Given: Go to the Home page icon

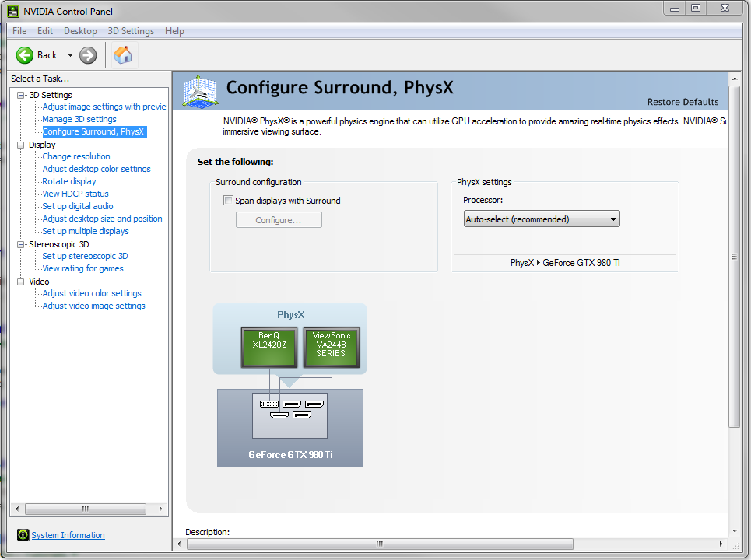Looking at the screenshot, I should pos(123,55).
